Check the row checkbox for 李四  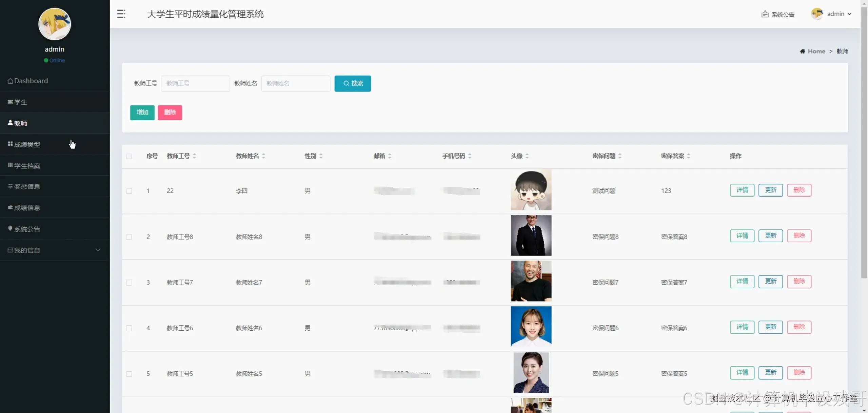tap(129, 191)
